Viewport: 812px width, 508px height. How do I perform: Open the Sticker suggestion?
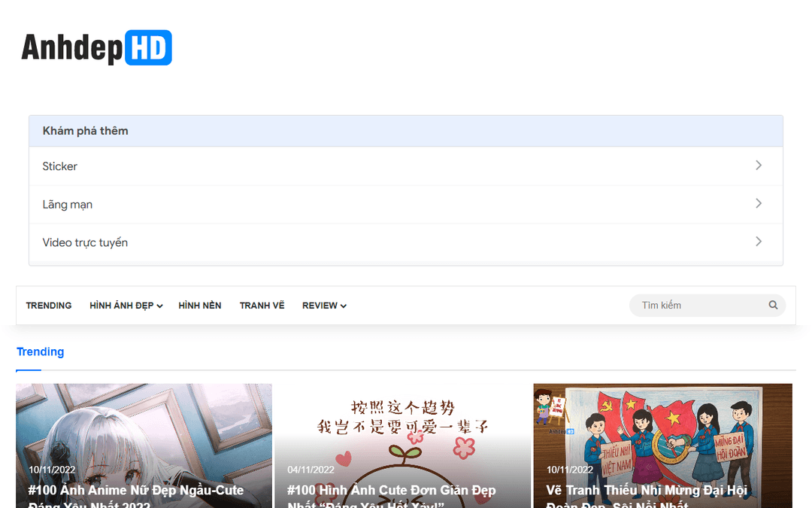tap(405, 166)
